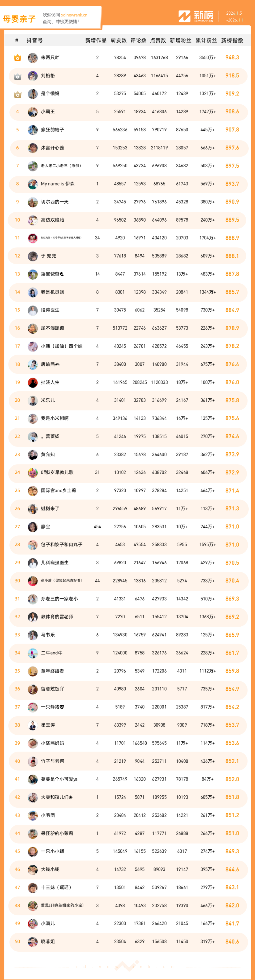Click the silver second-place rank badge

(x=17, y=76)
